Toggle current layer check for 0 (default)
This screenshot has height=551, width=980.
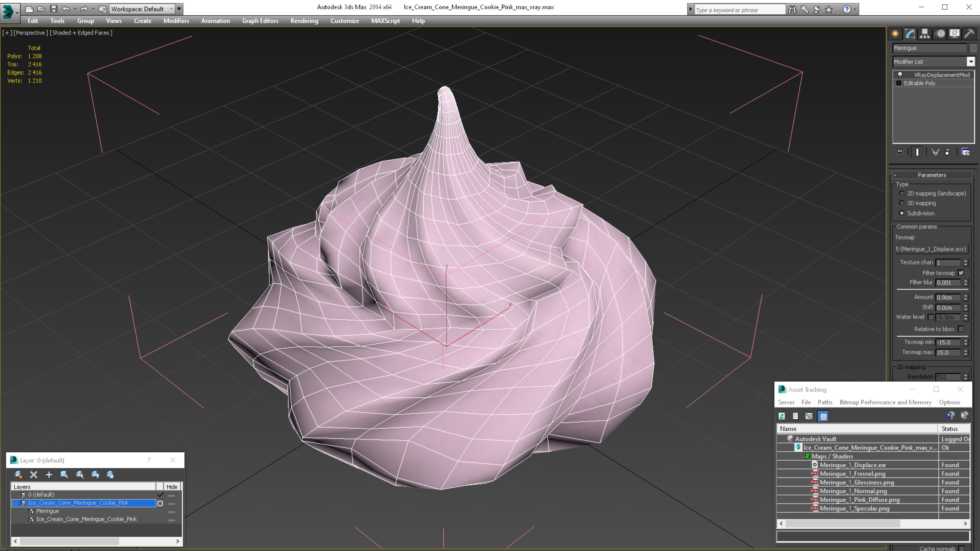(x=160, y=494)
